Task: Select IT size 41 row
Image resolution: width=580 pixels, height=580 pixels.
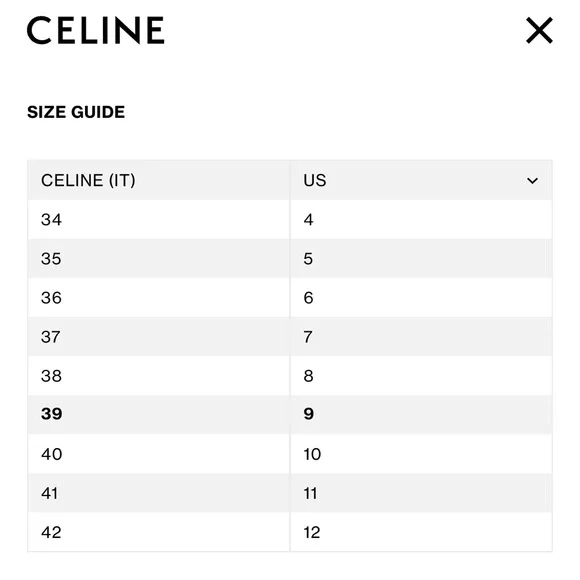Action: 290,493
